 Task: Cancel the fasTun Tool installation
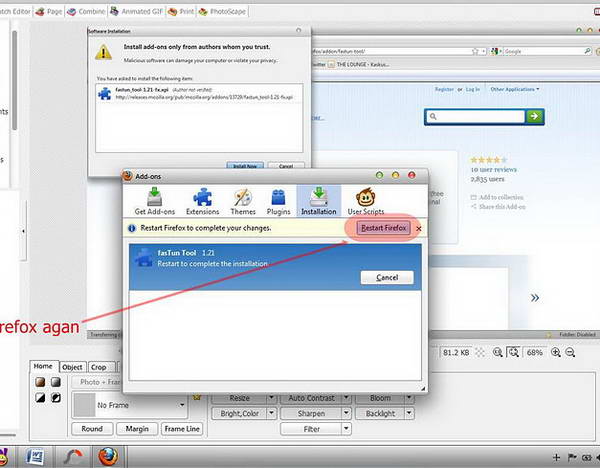click(x=387, y=277)
